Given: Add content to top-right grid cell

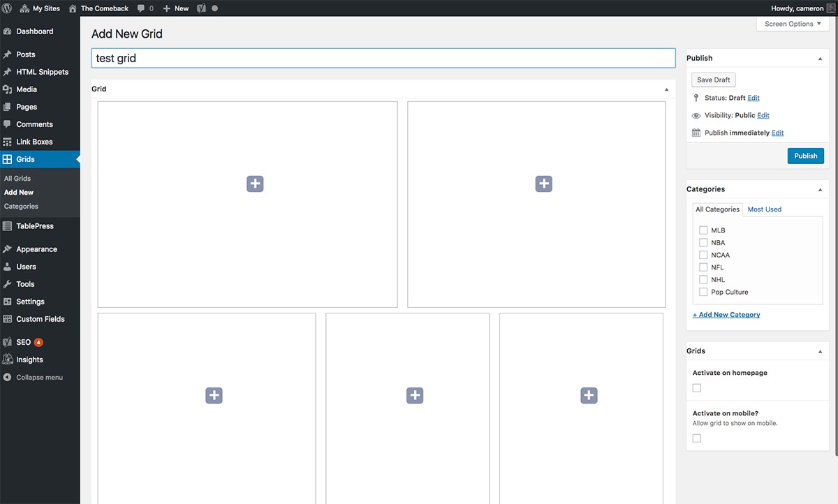Looking at the screenshot, I should coord(544,184).
